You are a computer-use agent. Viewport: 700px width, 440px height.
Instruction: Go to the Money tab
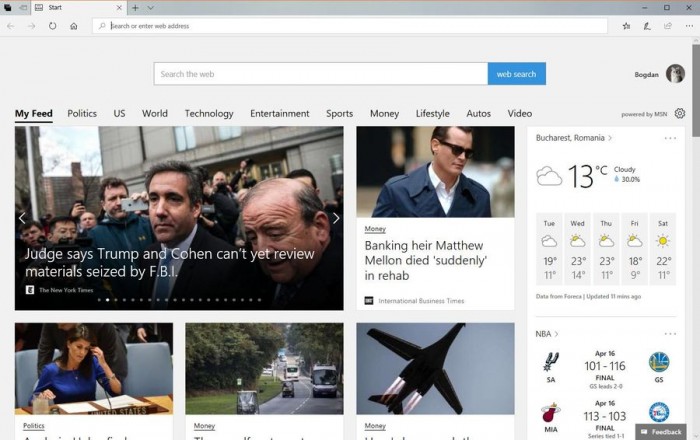[384, 113]
